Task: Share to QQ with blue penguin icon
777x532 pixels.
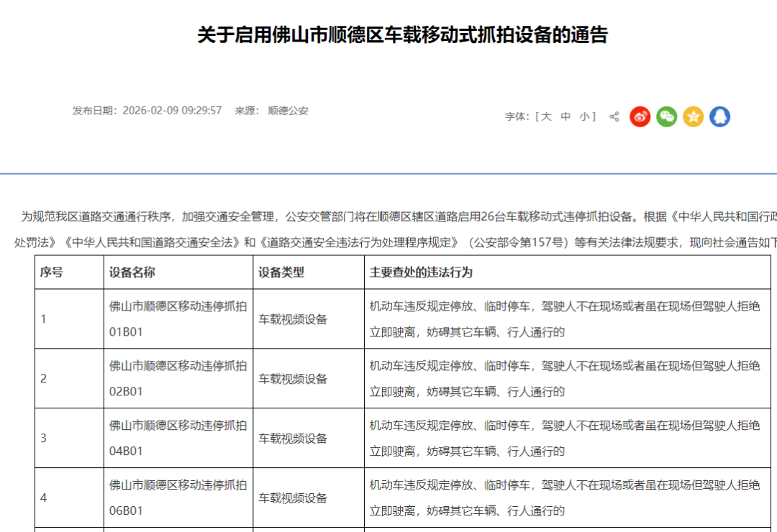Action: point(720,117)
